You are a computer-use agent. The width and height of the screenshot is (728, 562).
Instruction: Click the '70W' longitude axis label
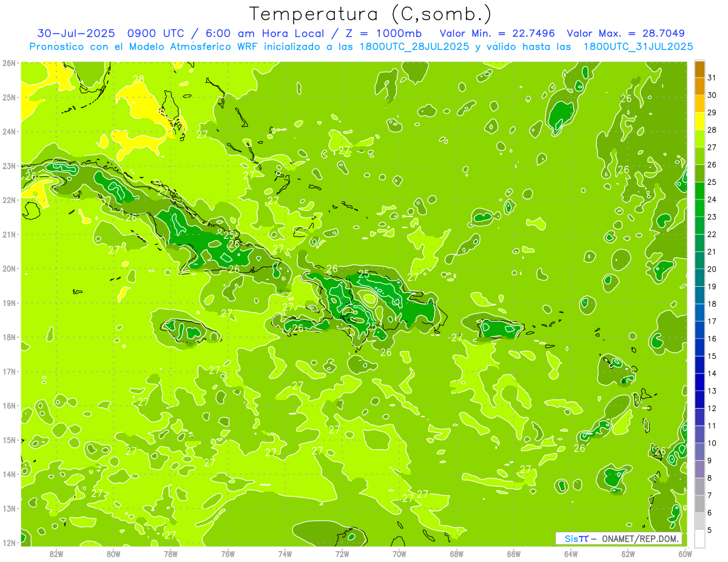[x=399, y=554]
